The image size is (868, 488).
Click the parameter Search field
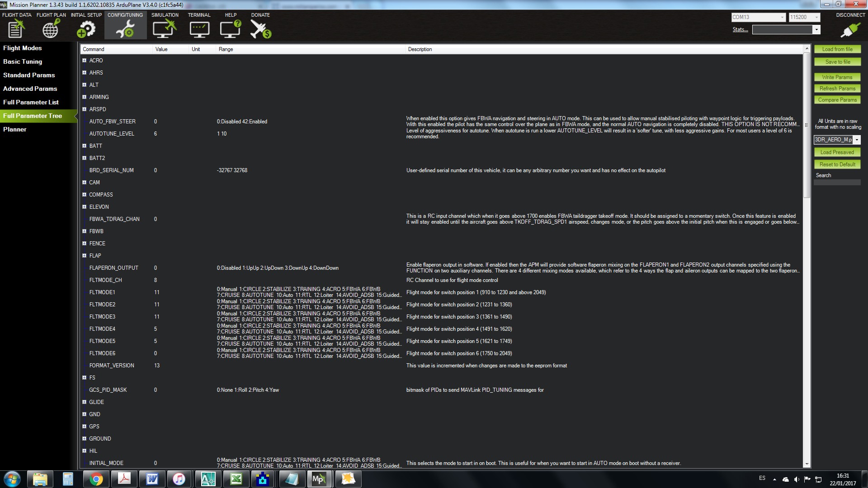click(837, 183)
